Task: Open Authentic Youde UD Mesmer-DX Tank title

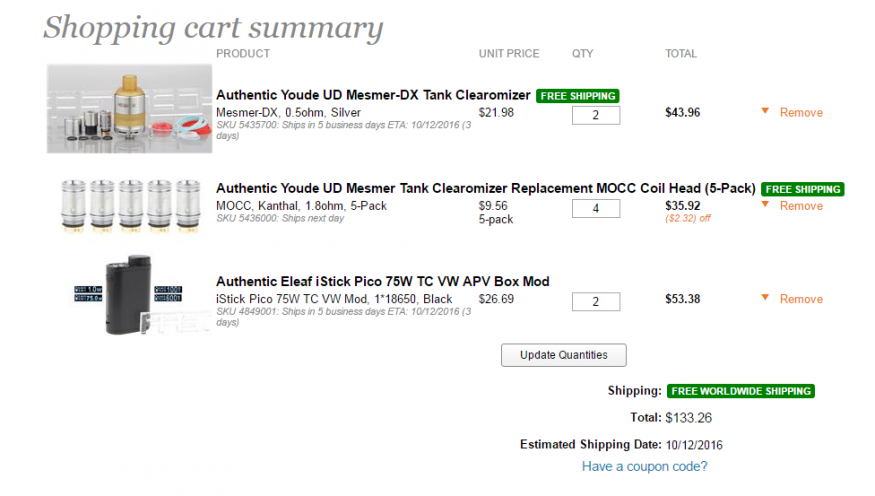Action: pos(373,95)
